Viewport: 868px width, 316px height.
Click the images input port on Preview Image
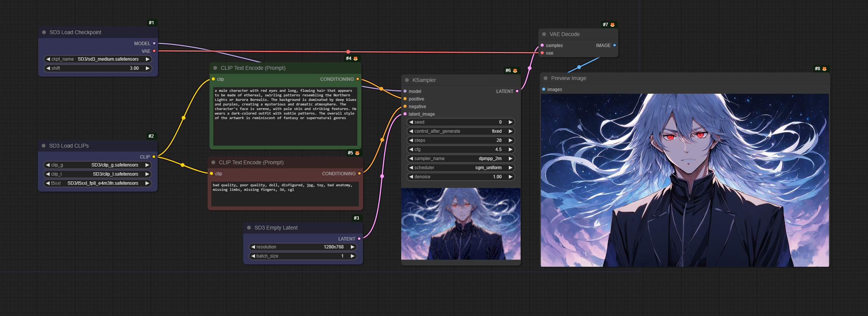544,89
